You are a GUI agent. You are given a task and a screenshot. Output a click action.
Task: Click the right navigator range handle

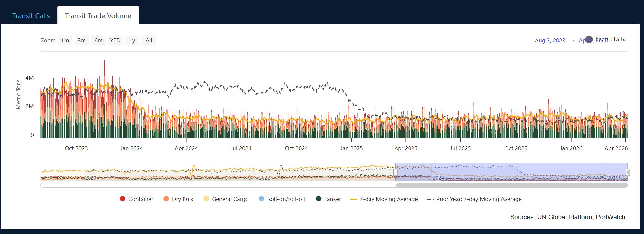pyautogui.click(x=628, y=172)
